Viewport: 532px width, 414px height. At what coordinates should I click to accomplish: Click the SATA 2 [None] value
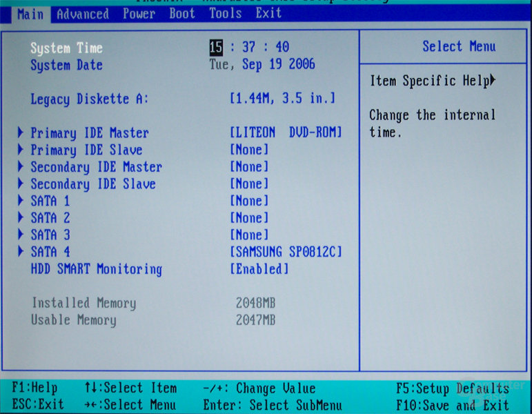(x=249, y=217)
